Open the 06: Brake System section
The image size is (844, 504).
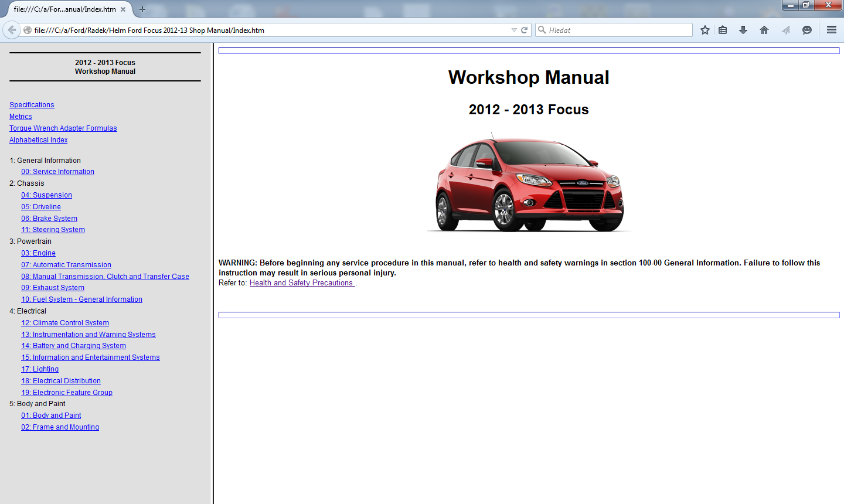click(49, 219)
